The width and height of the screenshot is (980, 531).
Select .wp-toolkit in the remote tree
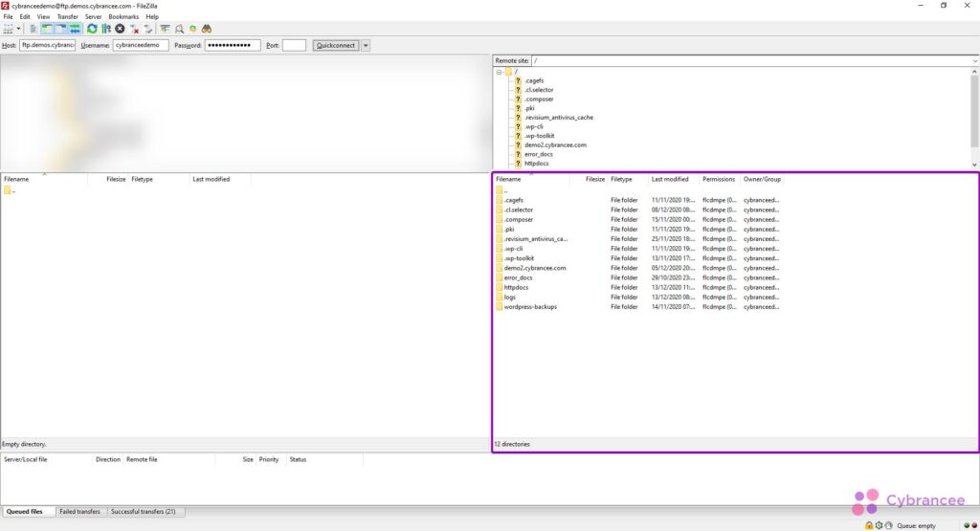pyautogui.click(x=540, y=136)
